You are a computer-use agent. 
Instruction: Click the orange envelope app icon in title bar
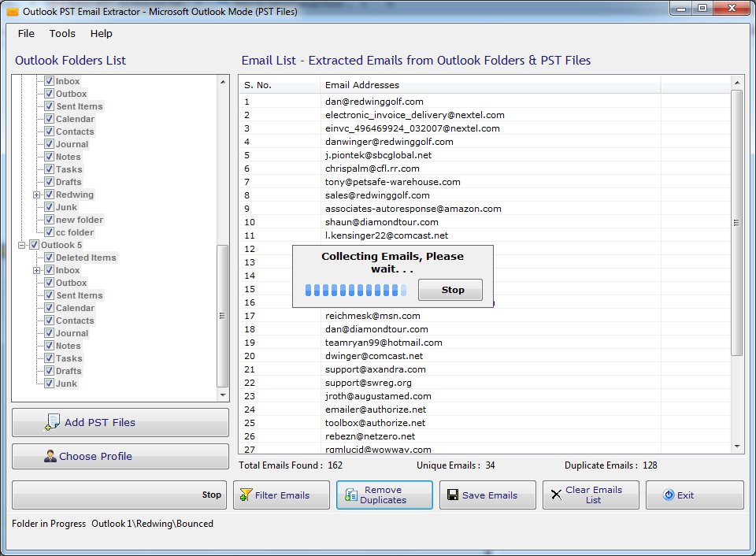[13, 12]
